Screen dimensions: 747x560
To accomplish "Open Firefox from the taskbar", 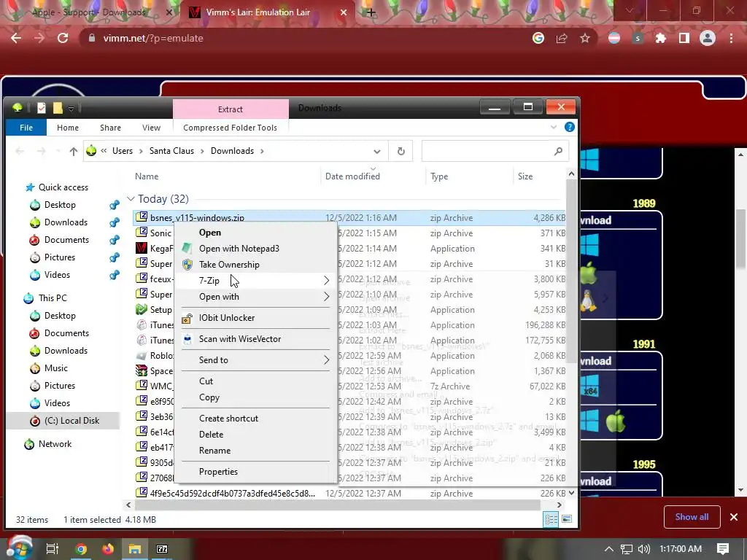I will (108, 549).
